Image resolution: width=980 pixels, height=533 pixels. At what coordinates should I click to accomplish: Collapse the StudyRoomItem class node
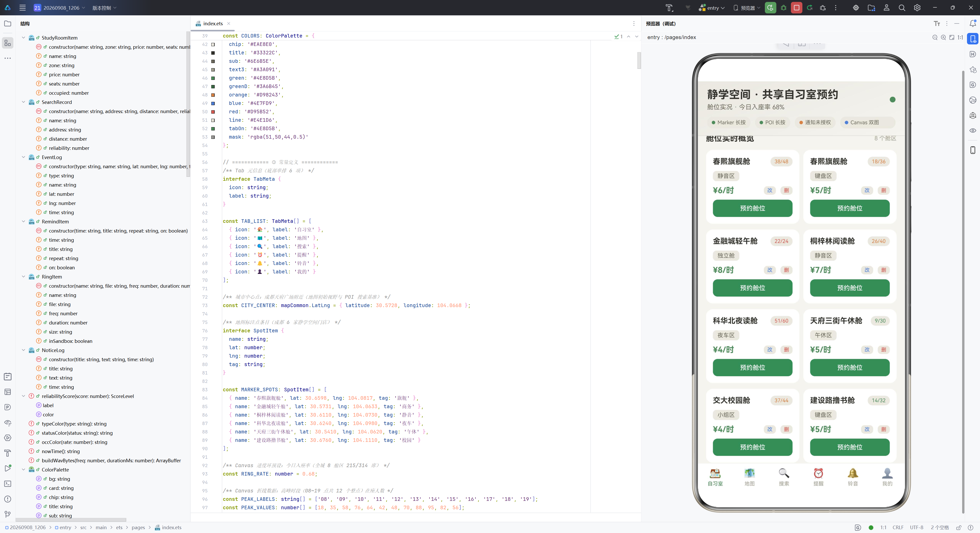pos(23,38)
